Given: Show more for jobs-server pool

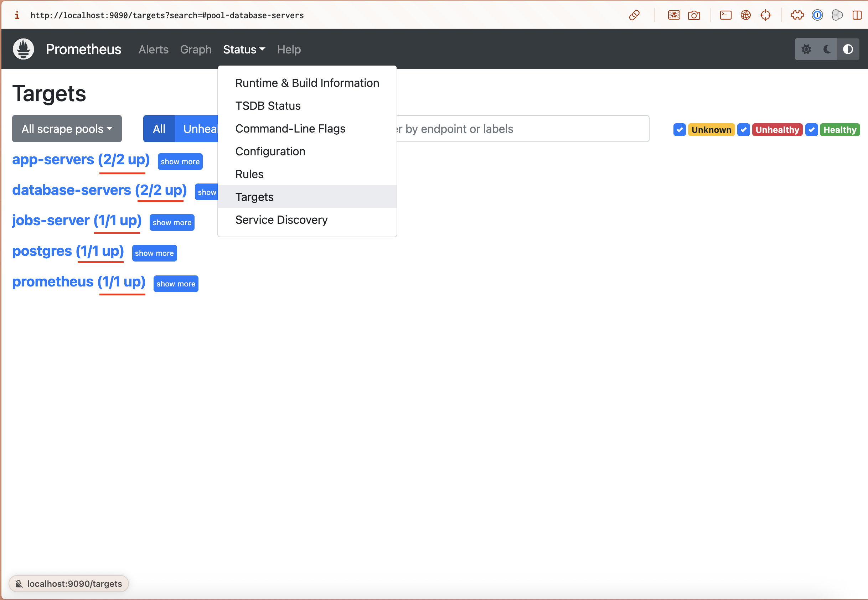Looking at the screenshot, I should pos(172,223).
